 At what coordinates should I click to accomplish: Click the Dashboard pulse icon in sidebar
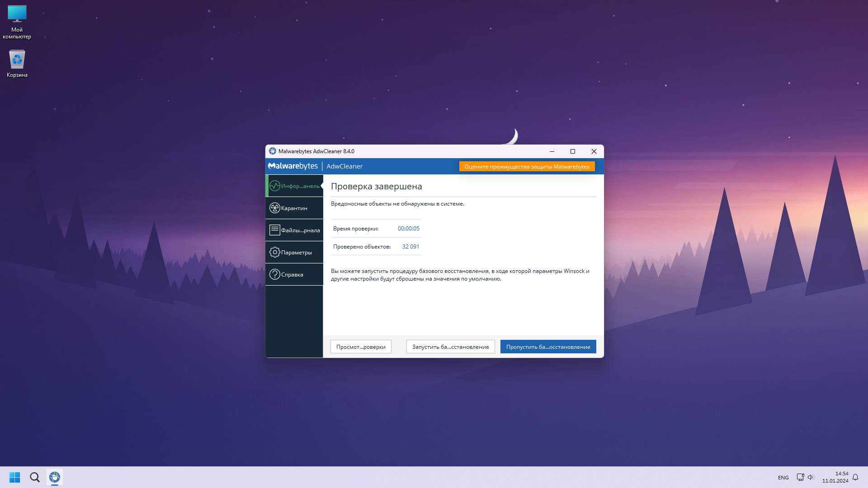click(x=274, y=186)
